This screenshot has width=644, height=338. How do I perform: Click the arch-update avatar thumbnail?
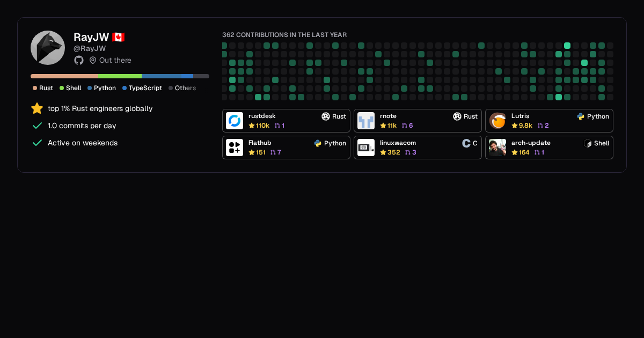point(497,148)
